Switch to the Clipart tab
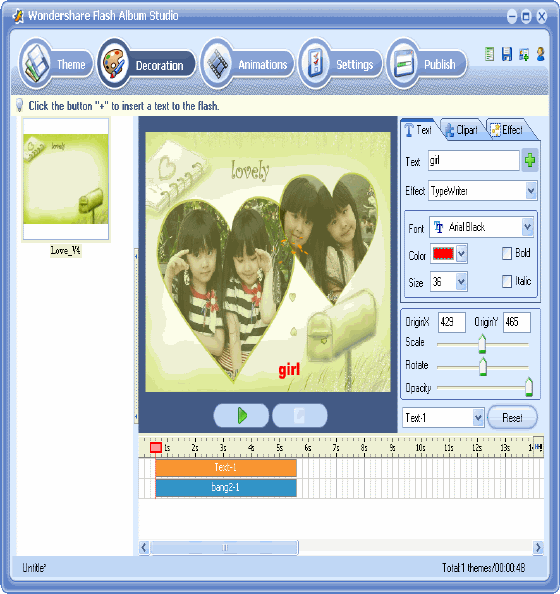The height and width of the screenshot is (594, 560). point(461,130)
